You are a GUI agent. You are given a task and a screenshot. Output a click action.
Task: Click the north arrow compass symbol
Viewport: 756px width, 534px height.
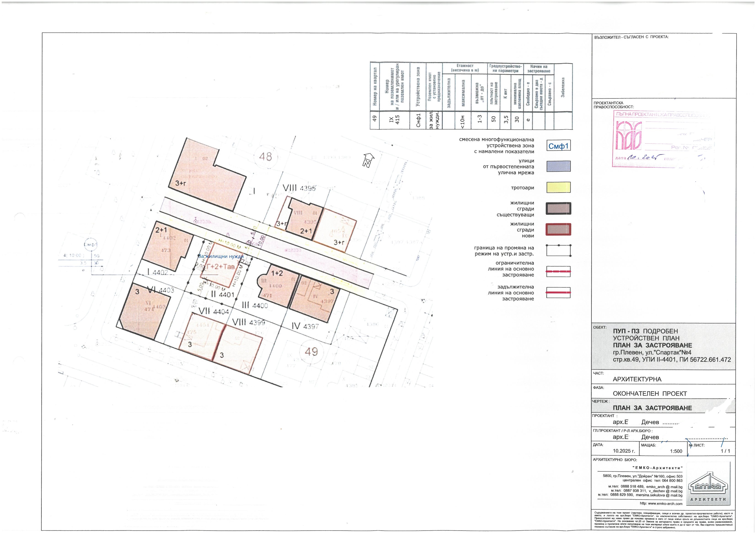coord(369,160)
